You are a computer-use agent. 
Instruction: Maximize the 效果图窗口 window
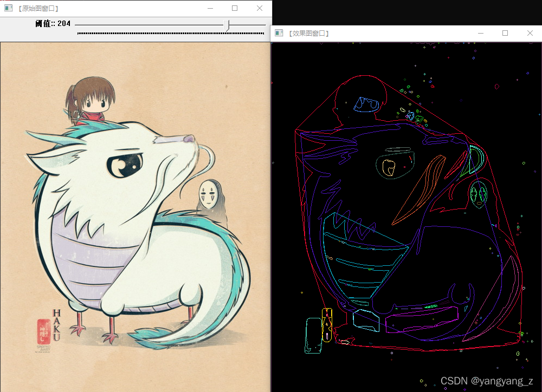click(x=505, y=33)
